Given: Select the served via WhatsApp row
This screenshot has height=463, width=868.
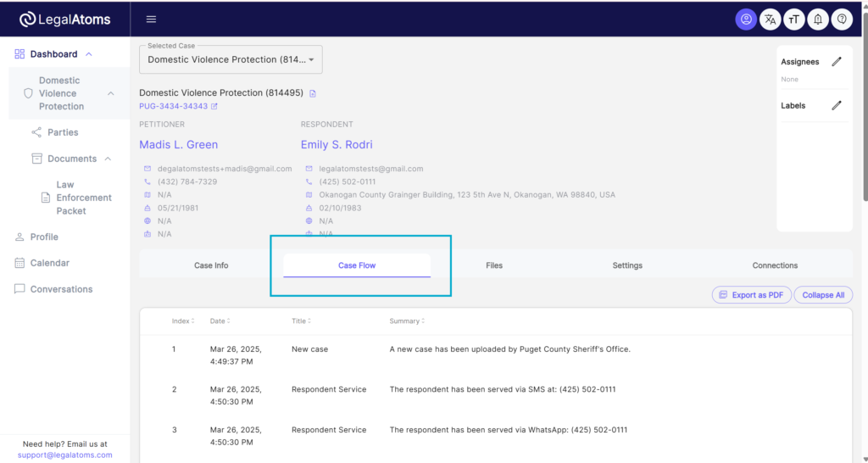Looking at the screenshot, I should click(x=496, y=436).
